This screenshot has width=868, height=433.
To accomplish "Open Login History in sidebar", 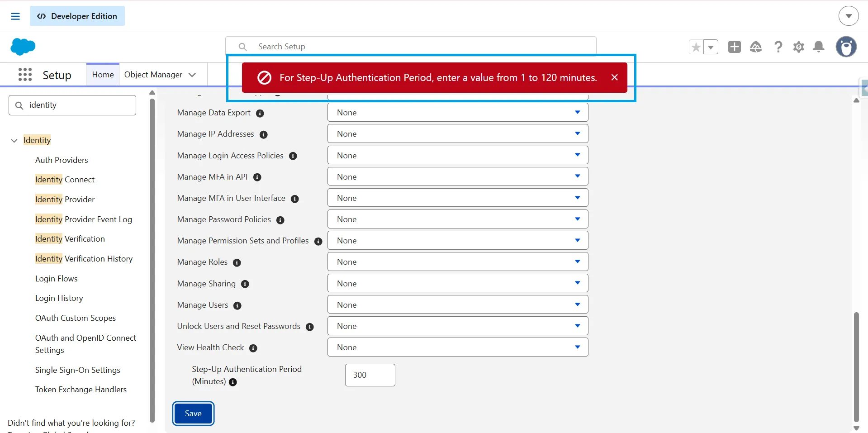I will coord(59,298).
